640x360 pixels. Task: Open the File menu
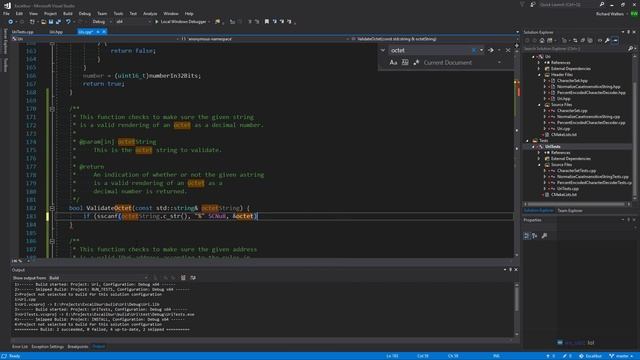coord(6,13)
